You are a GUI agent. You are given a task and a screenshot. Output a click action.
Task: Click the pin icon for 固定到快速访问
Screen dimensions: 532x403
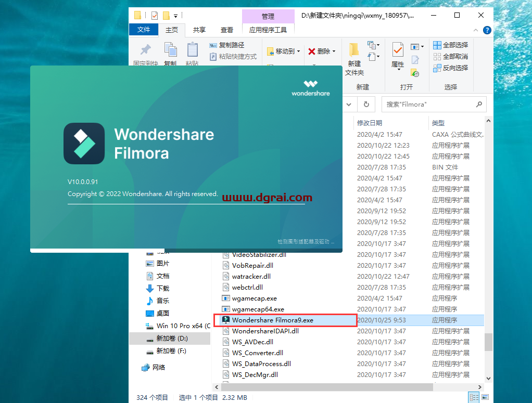click(x=146, y=49)
